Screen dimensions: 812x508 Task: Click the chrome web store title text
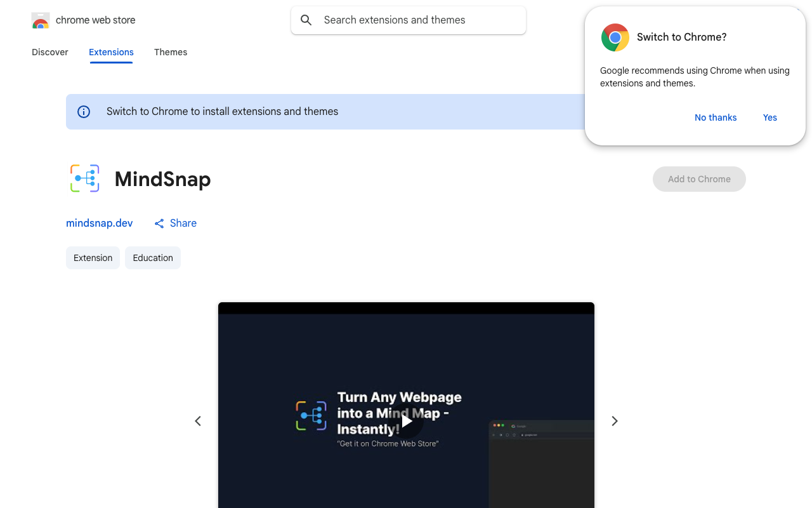[x=96, y=20]
